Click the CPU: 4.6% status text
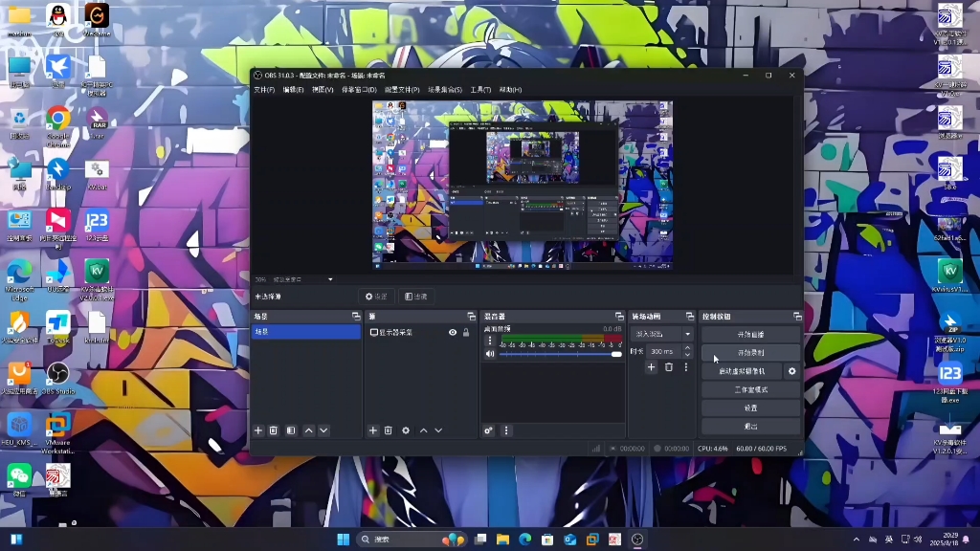980x551 pixels. (712, 449)
